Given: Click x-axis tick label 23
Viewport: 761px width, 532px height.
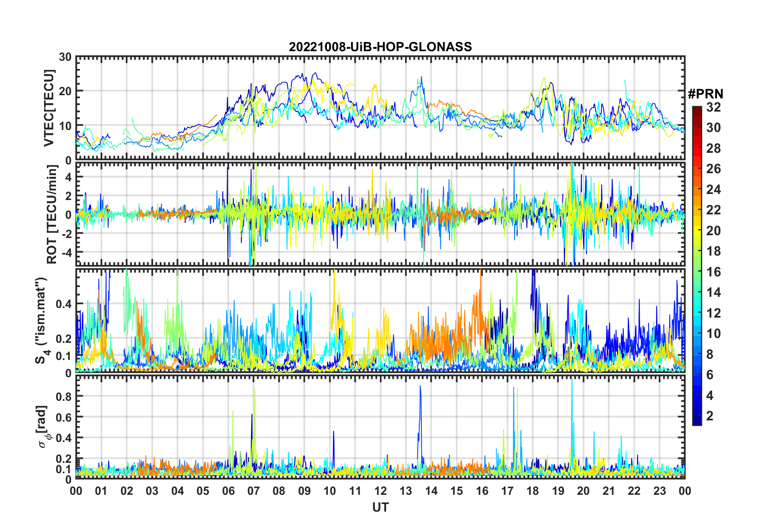Looking at the screenshot, I should [659, 491].
